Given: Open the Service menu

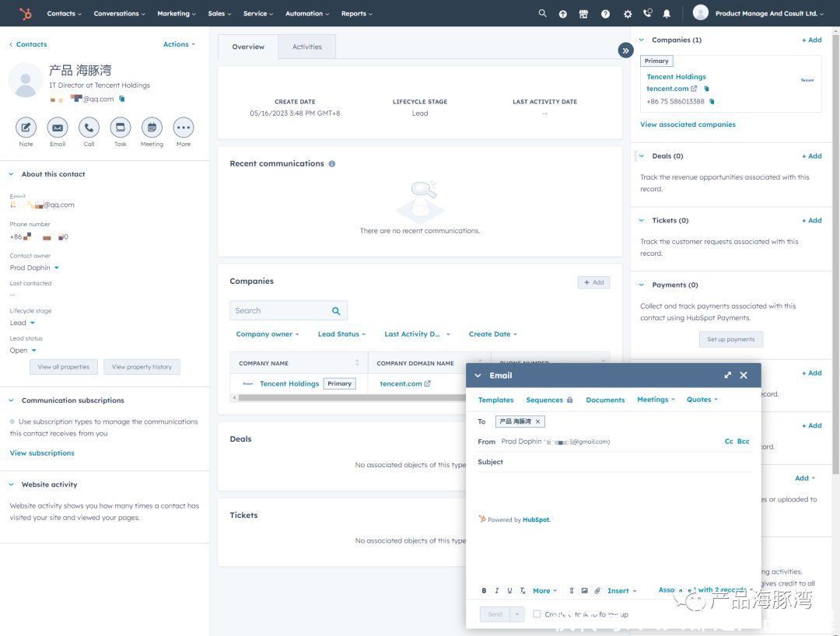Looking at the screenshot, I should (x=257, y=13).
